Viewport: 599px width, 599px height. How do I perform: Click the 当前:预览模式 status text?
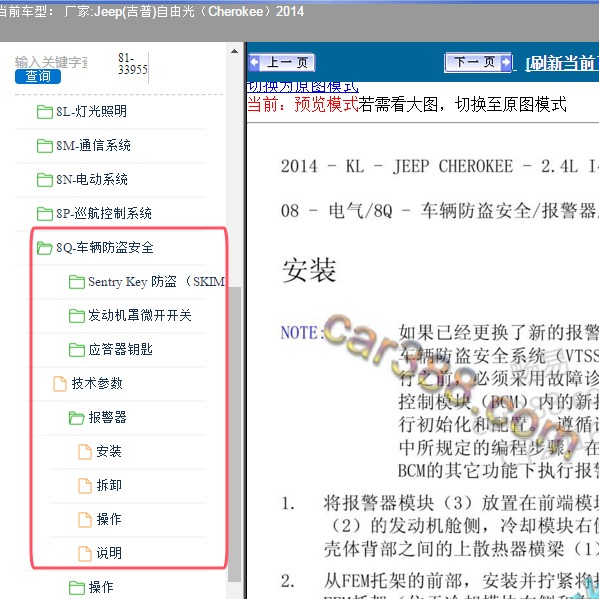(303, 105)
